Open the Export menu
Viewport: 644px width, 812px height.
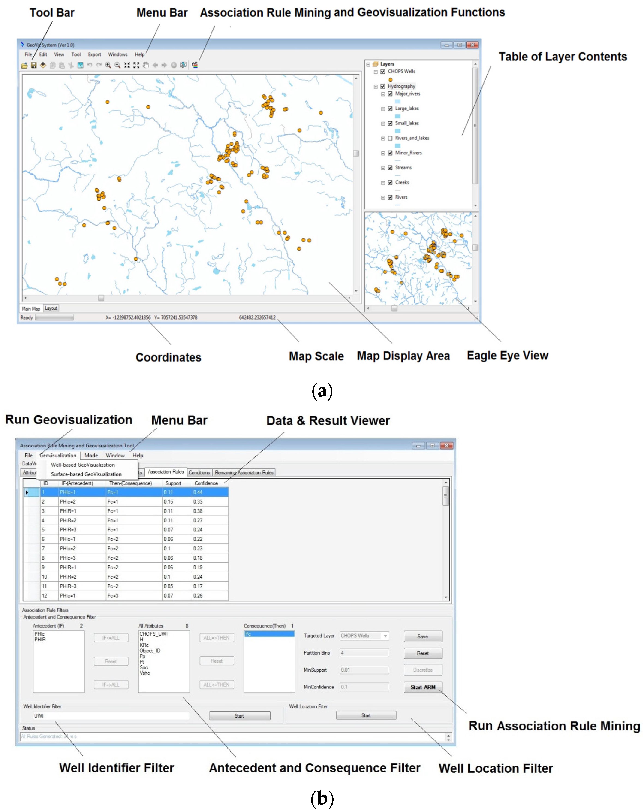click(x=94, y=55)
